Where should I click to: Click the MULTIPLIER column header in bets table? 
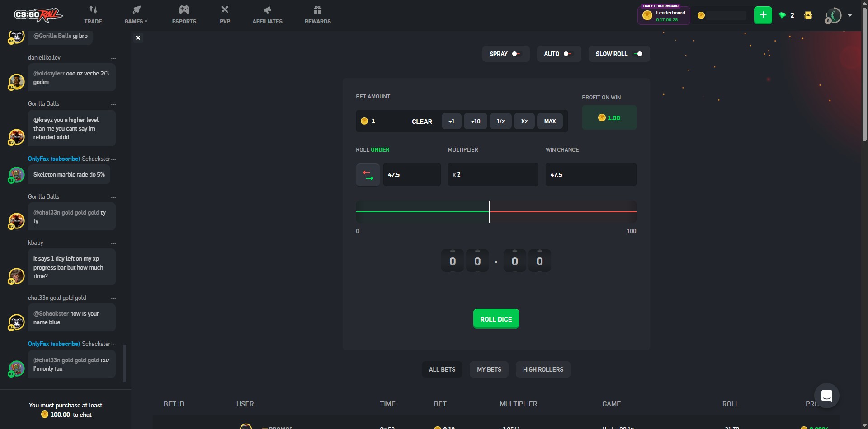(x=519, y=404)
